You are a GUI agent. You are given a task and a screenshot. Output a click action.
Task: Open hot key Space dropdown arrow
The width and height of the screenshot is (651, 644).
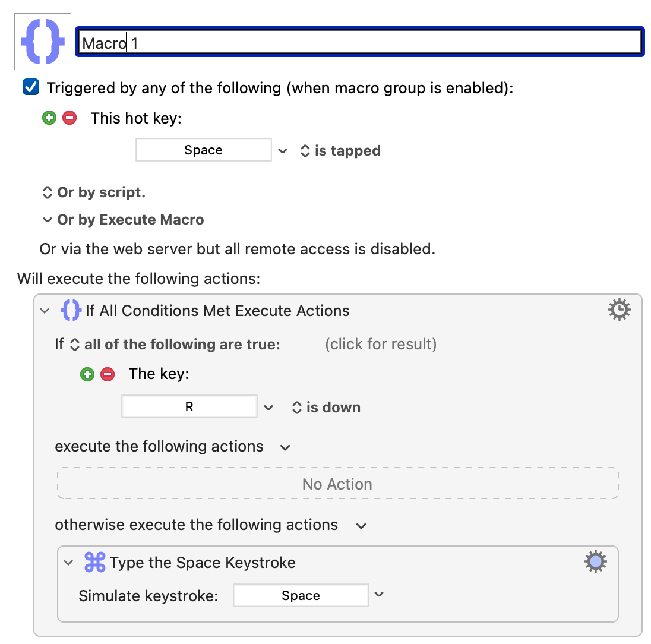tap(283, 151)
